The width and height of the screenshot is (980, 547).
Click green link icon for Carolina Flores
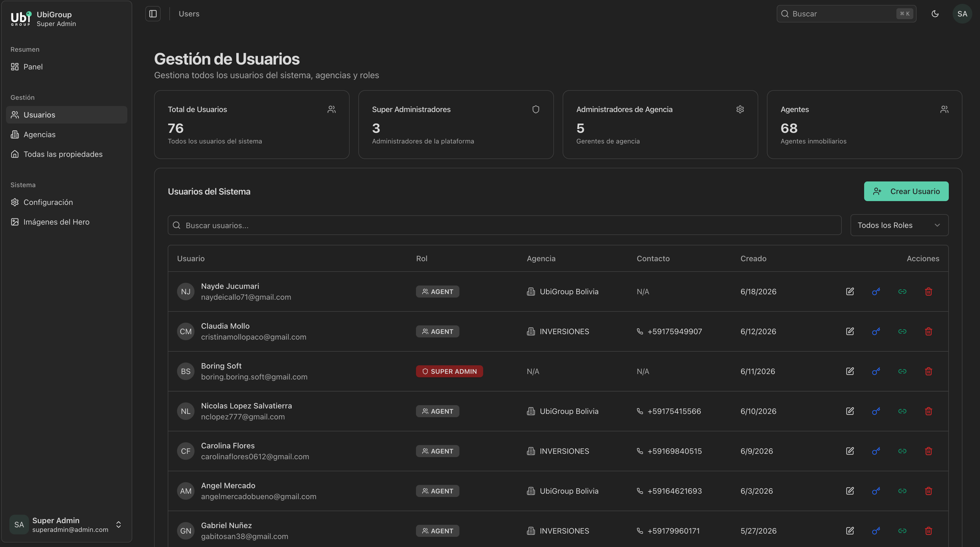click(902, 451)
